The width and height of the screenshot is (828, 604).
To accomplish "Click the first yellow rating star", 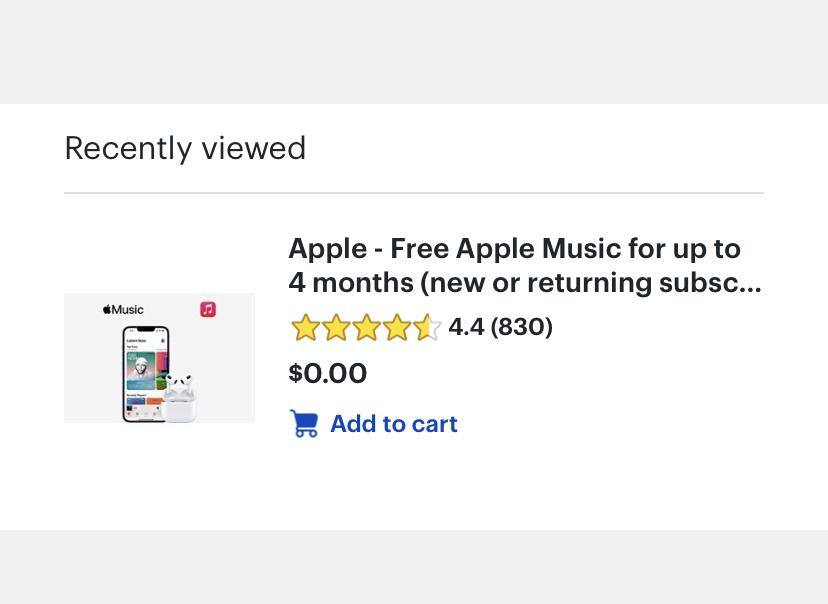I will (305, 327).
